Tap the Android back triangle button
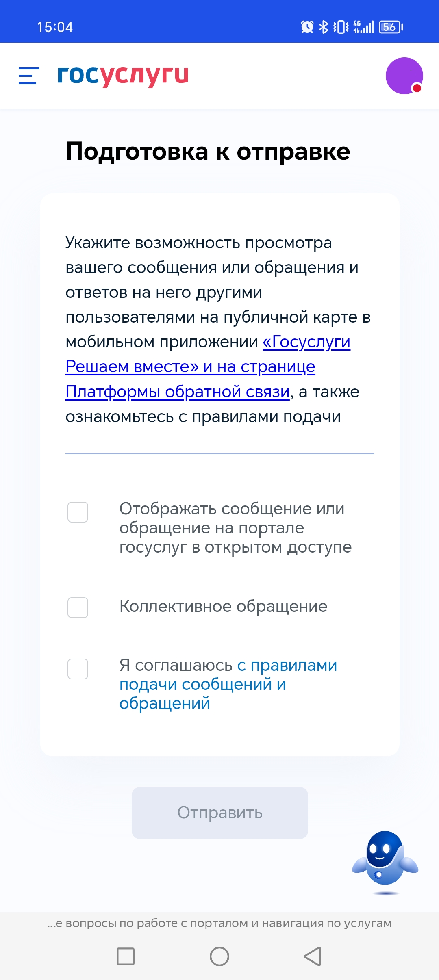This screenshot has height=980, width=439. (x=313, y=956)
